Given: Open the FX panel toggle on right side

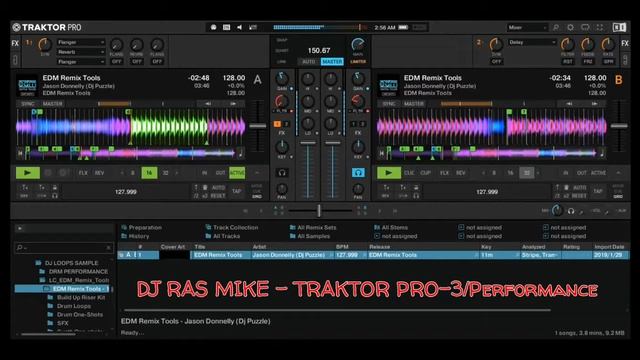Looking at the screenshot, I should (625, 44).
